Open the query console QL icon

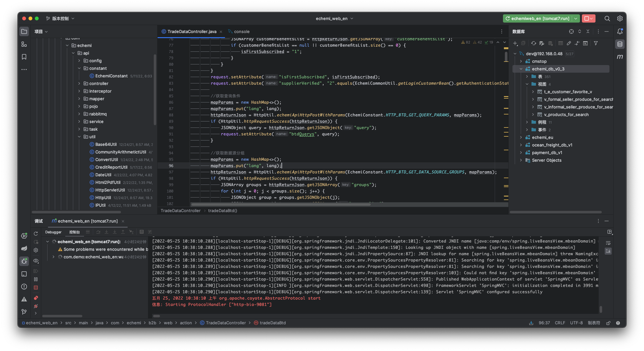tap(585, 43)
